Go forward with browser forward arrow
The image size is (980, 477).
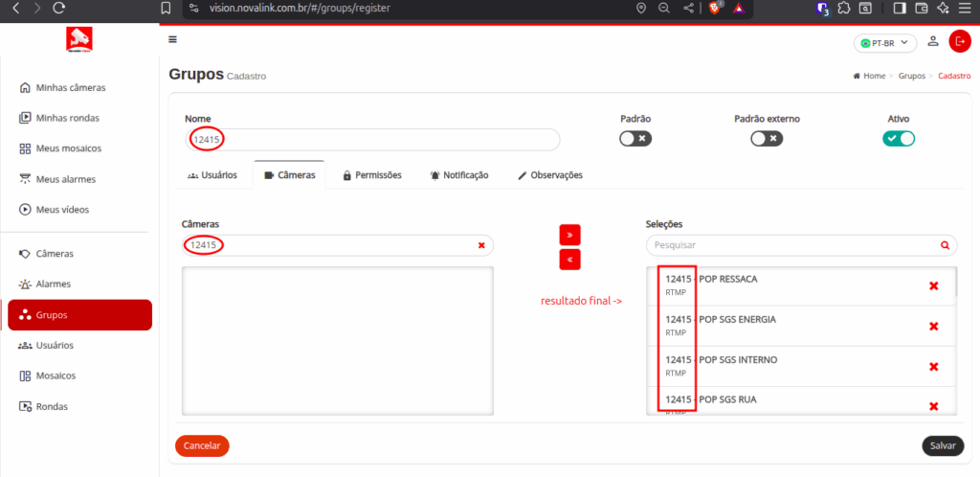coord(37,8)
